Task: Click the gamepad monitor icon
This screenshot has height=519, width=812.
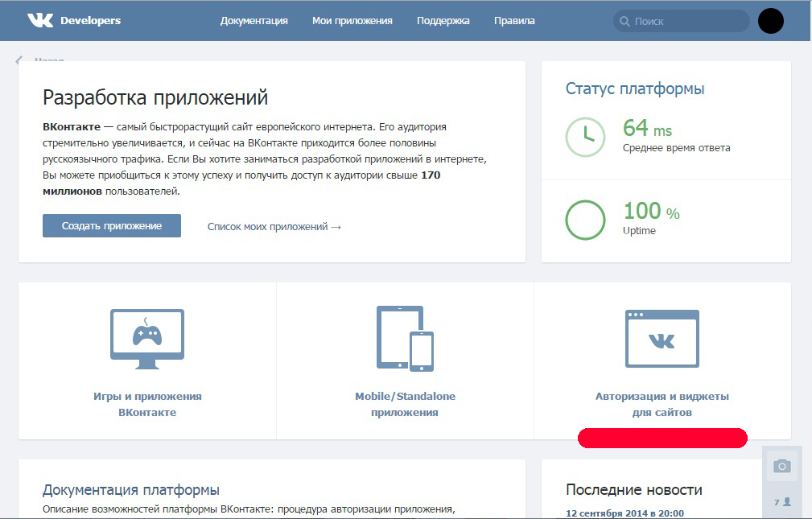Action: [147, 339]
